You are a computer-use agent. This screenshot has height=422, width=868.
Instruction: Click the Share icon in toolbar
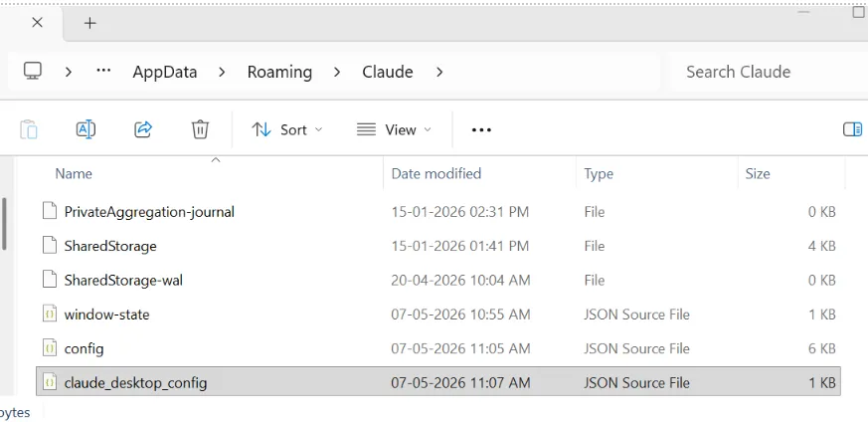(x=143, y=129)
